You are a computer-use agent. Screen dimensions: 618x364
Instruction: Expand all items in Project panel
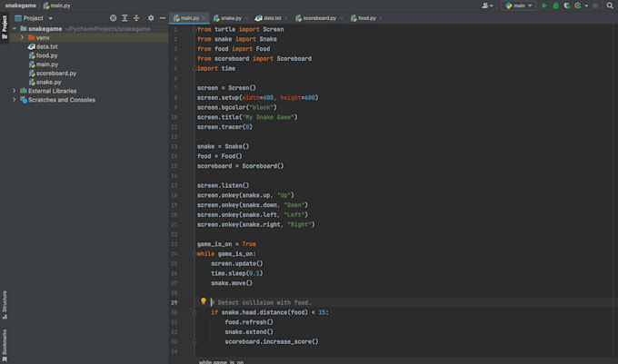(x=125, y=18)
